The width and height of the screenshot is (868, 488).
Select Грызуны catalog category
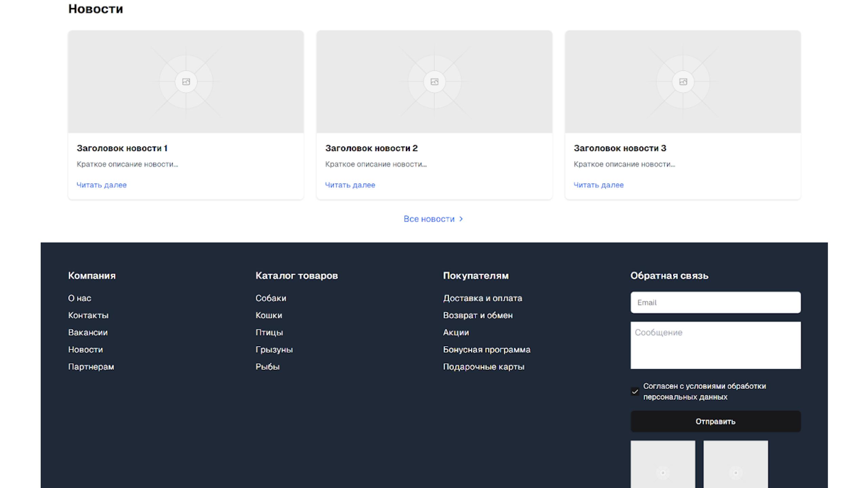click(274, 349)
